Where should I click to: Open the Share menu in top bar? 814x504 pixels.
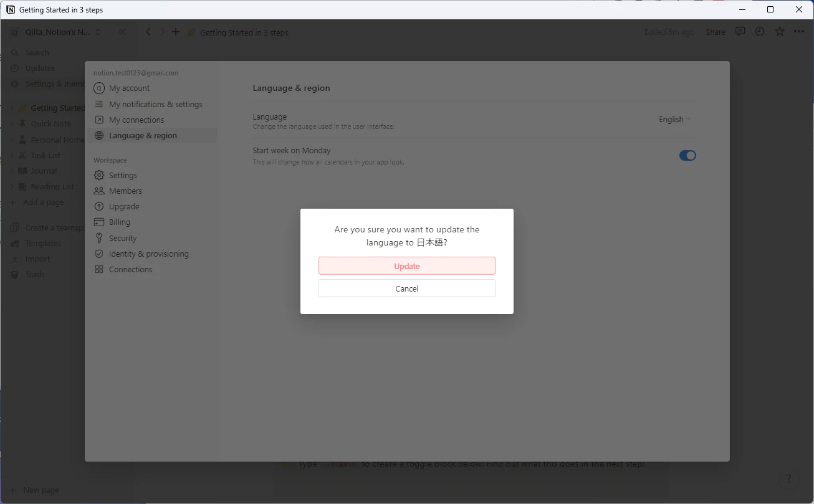(x=716, y=32)
